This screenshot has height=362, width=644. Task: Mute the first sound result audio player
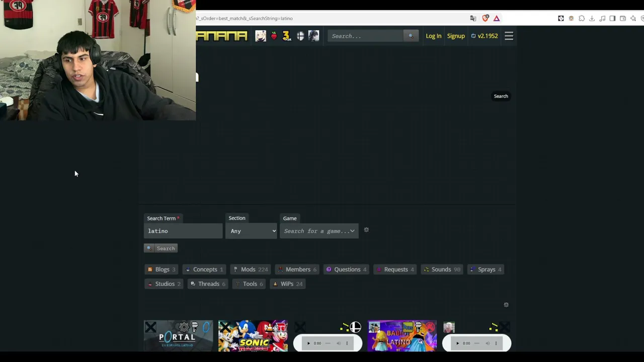338,343
